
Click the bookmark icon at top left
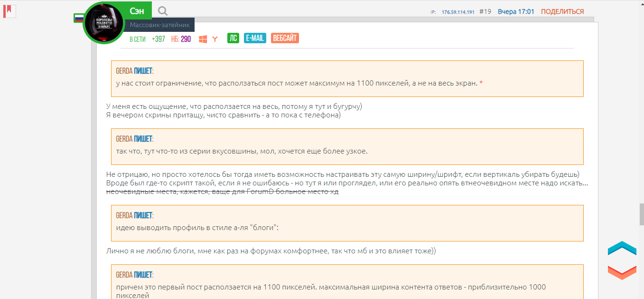(x=9, y=11)
